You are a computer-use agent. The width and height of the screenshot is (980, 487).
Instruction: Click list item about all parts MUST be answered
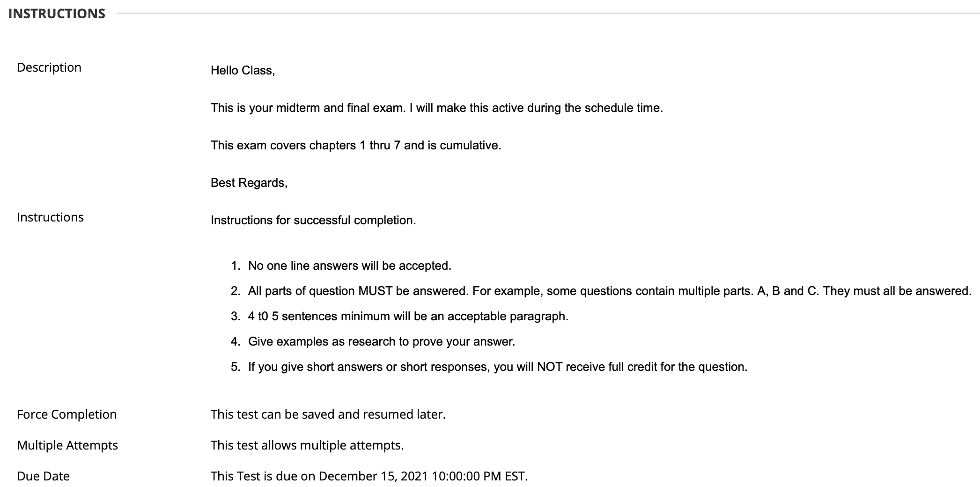point(610,291)
